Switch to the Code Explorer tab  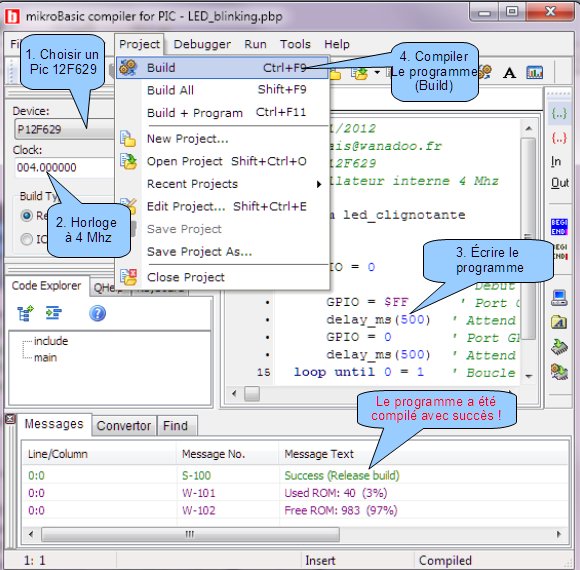46,286
